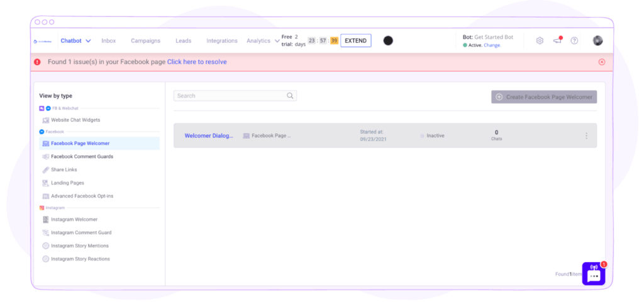Open the Analytics menu item
The image size is (644, 306).
[x=258, y=41]
